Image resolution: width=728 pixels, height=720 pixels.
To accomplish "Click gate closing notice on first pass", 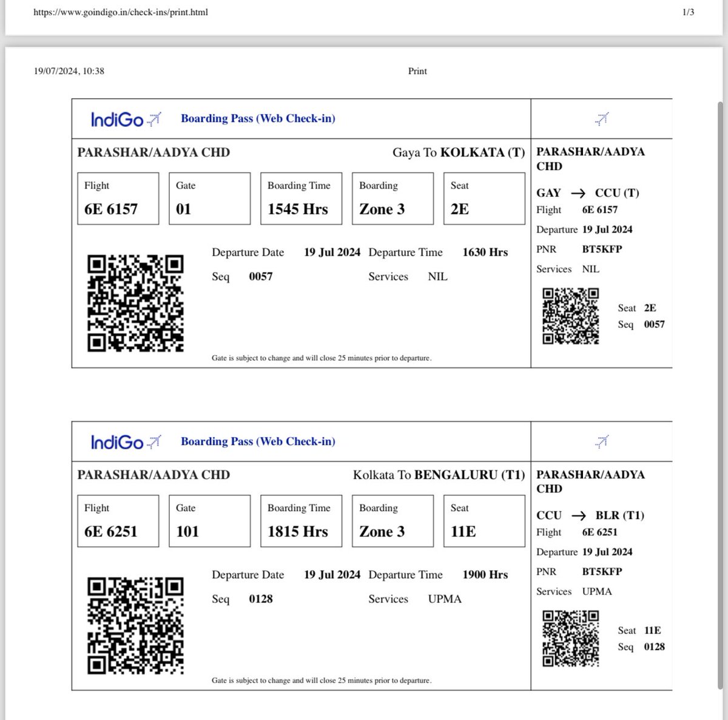I will point(322,358).
